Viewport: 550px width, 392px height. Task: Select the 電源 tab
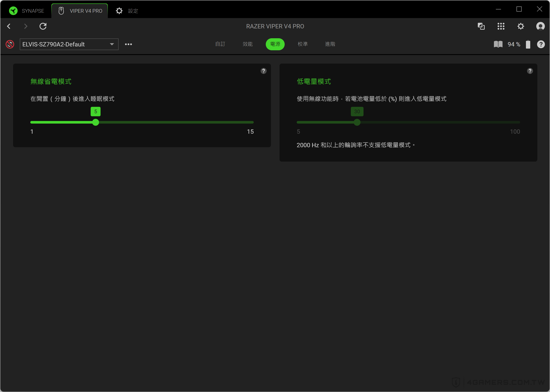275,44
